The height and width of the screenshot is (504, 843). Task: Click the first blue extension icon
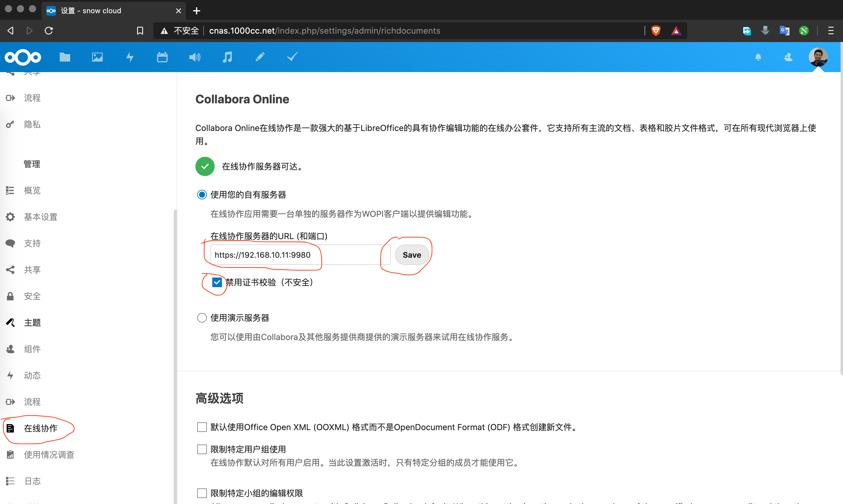[x=746, y=31]
